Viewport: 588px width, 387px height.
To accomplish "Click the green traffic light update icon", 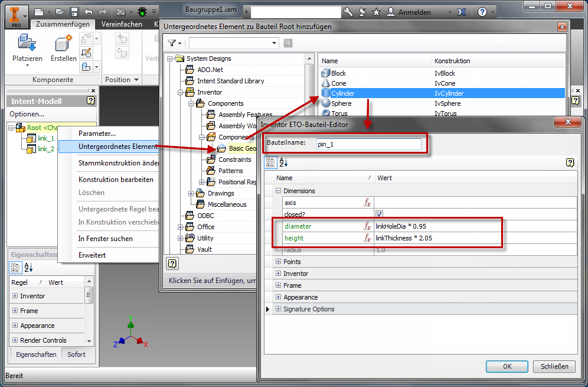I will pos(142,12).
